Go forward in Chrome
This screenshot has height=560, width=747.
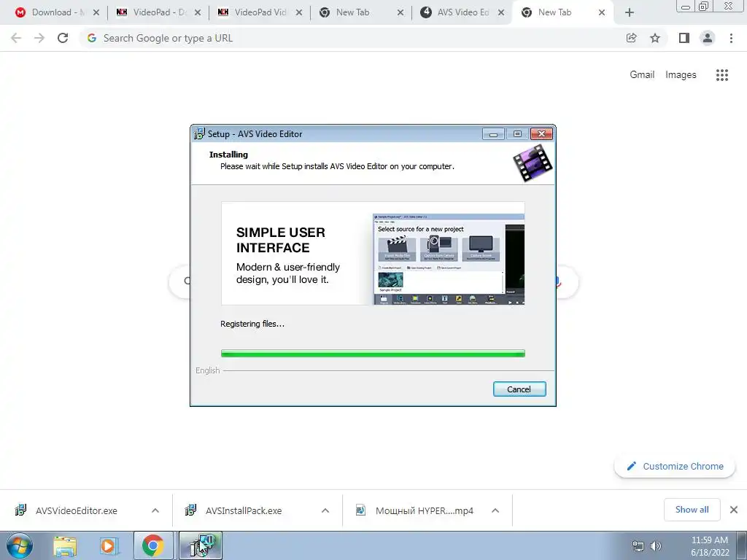coord(39,38)
